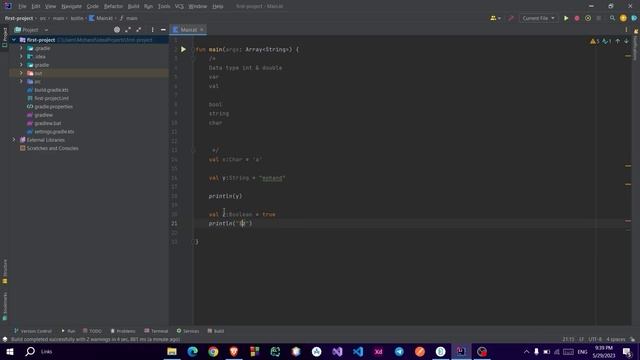640x360 pixels.
Task: Open the yellow IDE updates icon
Action: [623, 18]
